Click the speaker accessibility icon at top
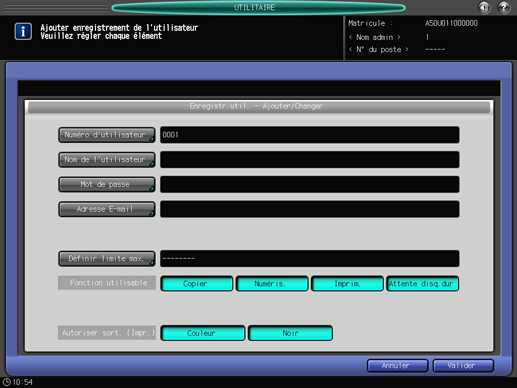517x388 pixels. click(484, 7)
